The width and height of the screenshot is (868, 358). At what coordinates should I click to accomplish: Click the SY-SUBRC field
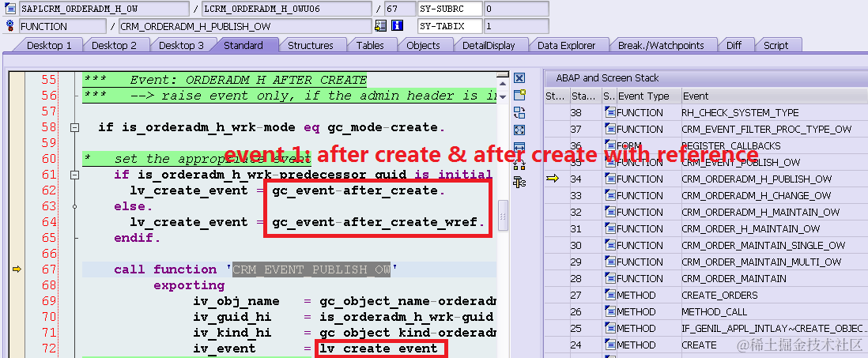(x=450, y=9)
